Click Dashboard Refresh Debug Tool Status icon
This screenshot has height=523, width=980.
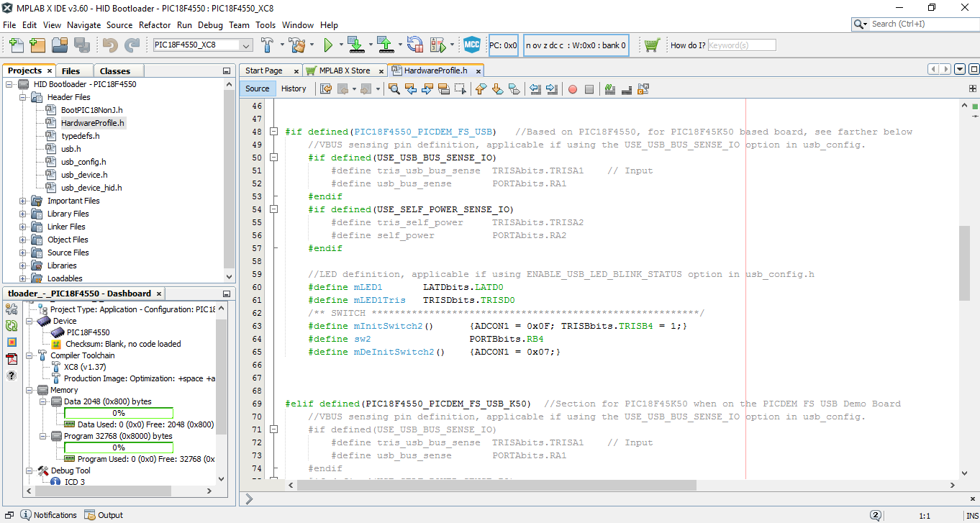tap(12, 326)
